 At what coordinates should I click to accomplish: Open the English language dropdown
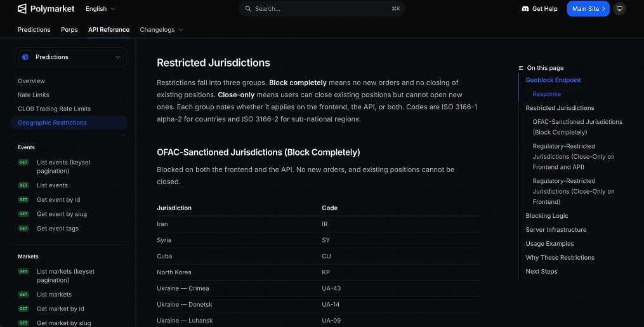click(100, 9)
